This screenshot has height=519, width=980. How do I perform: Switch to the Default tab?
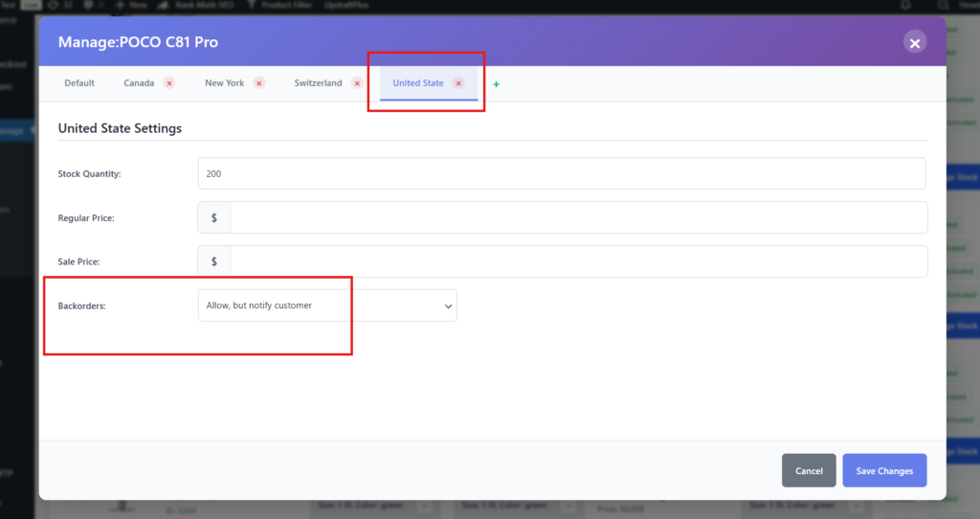tap(79, 83)
